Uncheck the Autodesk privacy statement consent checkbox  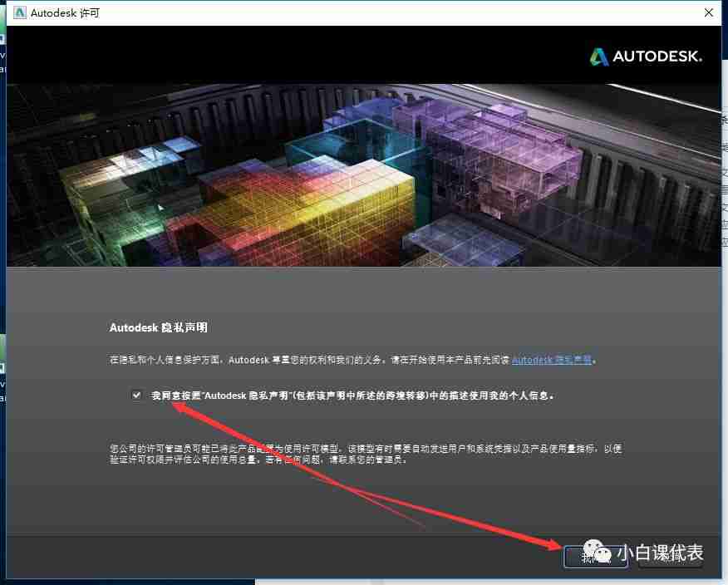click(x=136, y=395)
